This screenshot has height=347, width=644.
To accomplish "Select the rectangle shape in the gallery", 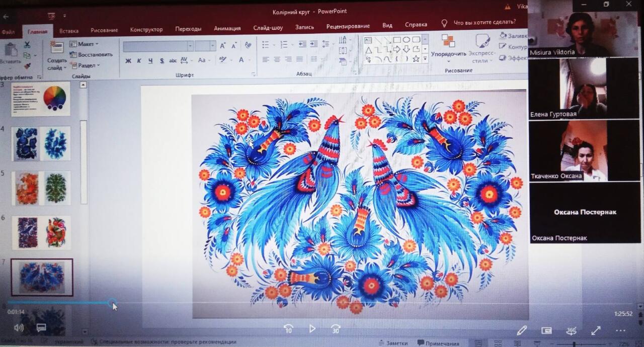I will pyautogui.click(x=397, y=40).
